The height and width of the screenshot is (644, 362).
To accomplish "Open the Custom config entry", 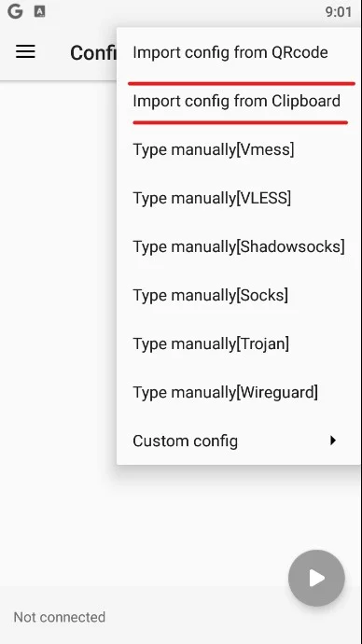I will point(239,441).
